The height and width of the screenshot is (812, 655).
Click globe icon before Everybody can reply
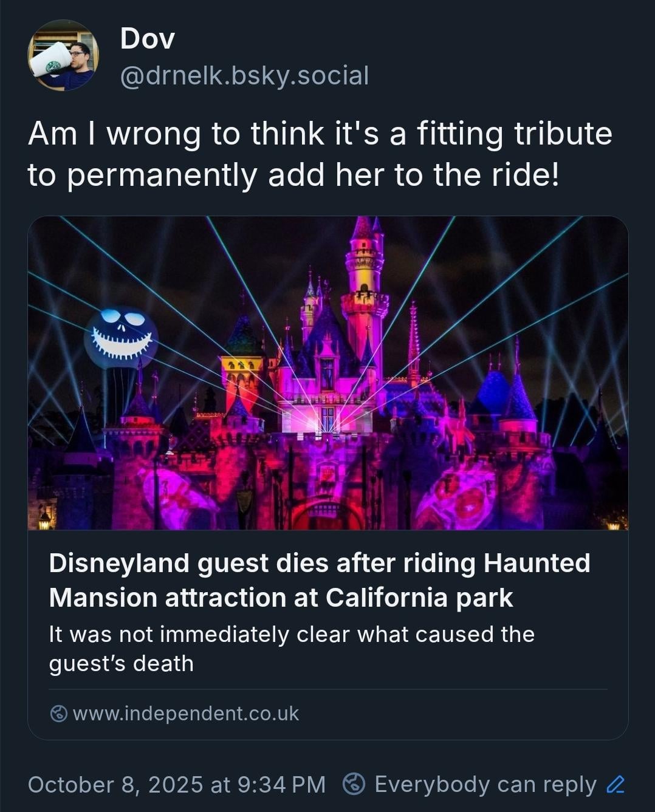pos(354,784)
